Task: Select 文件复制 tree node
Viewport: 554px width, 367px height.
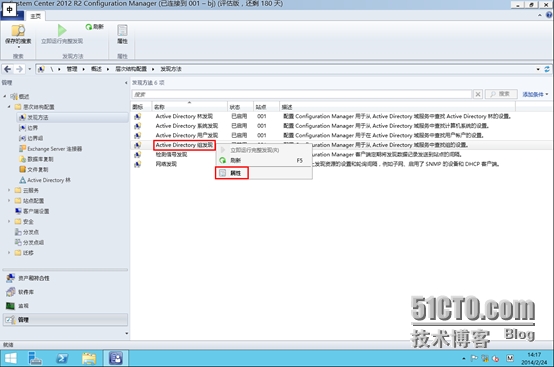Action: (x=34, y=170)
